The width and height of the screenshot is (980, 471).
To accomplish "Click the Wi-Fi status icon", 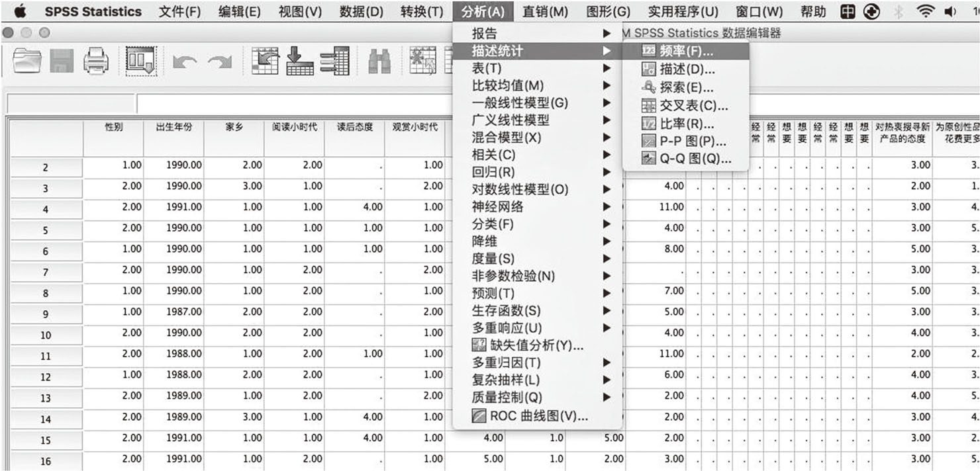I will point(926,11).
